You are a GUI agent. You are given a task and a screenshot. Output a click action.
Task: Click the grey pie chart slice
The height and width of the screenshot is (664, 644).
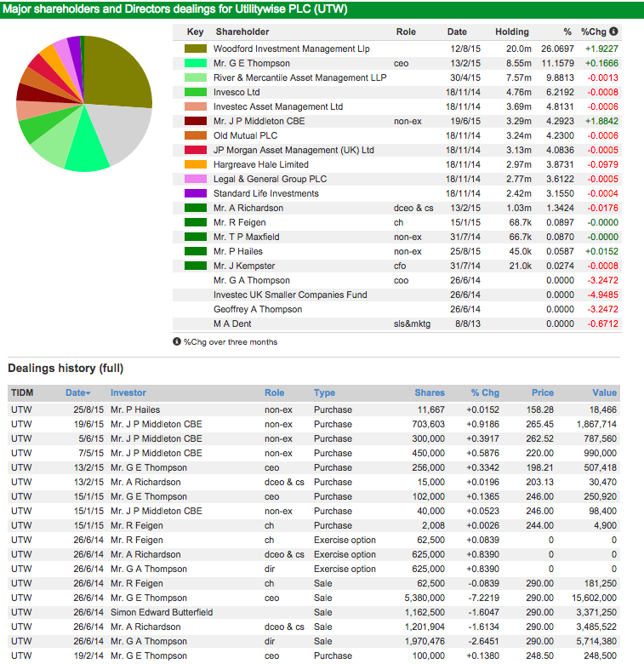coord(121,131)
